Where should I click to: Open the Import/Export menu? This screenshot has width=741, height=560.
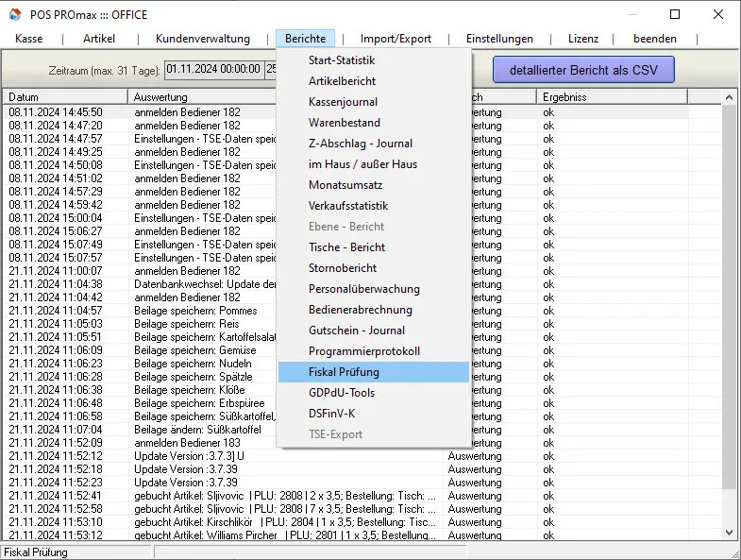point(396,39)
